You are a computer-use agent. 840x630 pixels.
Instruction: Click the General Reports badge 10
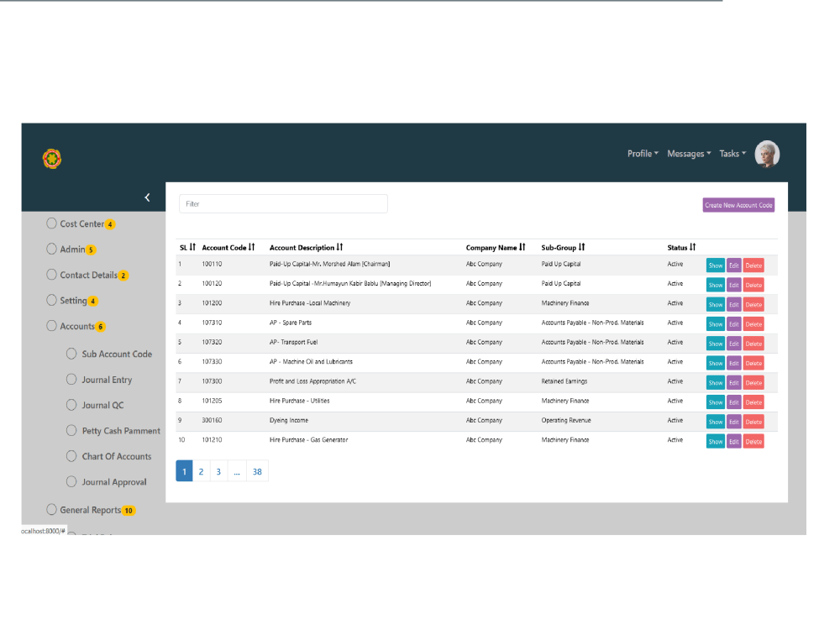click(x=129, y=511)
